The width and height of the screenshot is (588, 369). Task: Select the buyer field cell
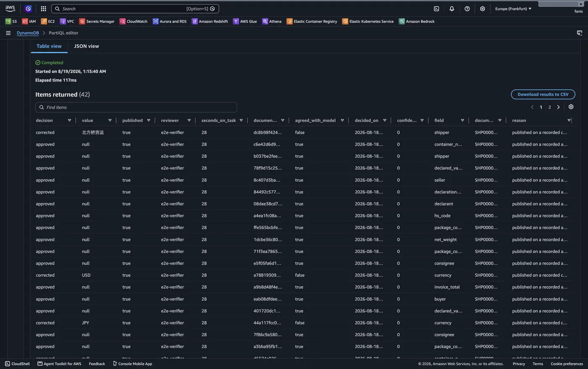pos(440,299)
